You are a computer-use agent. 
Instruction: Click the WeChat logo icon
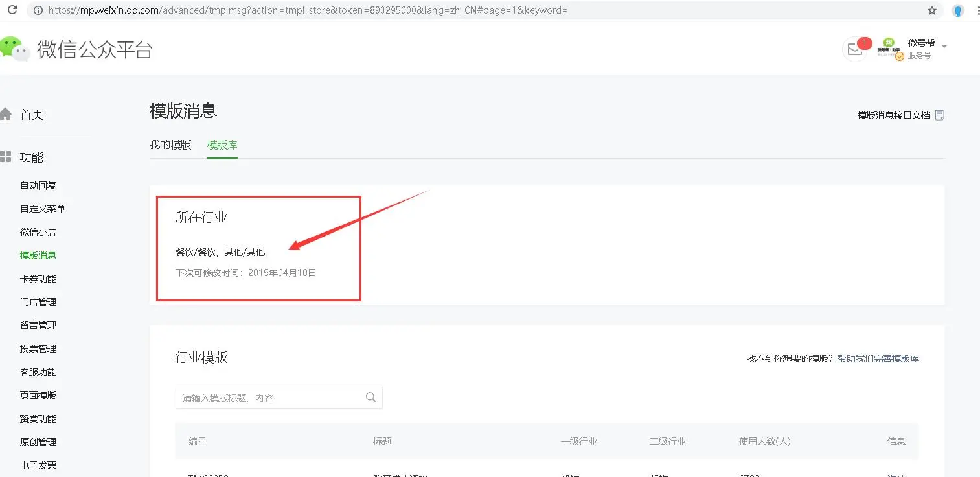14,49
